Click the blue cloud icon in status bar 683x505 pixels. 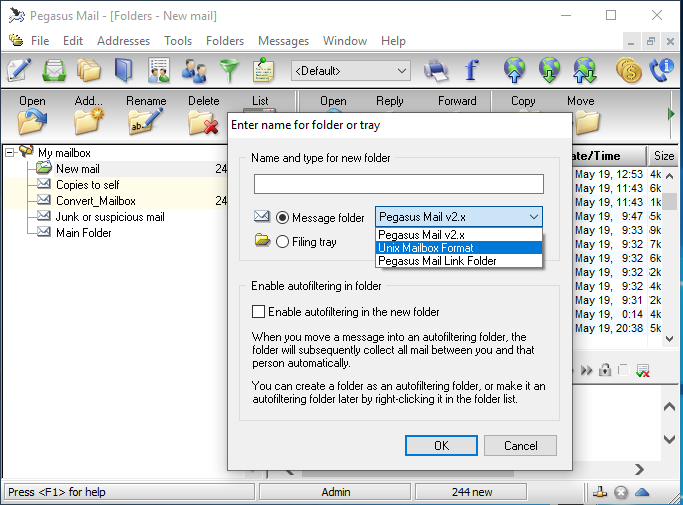(642, 492)
